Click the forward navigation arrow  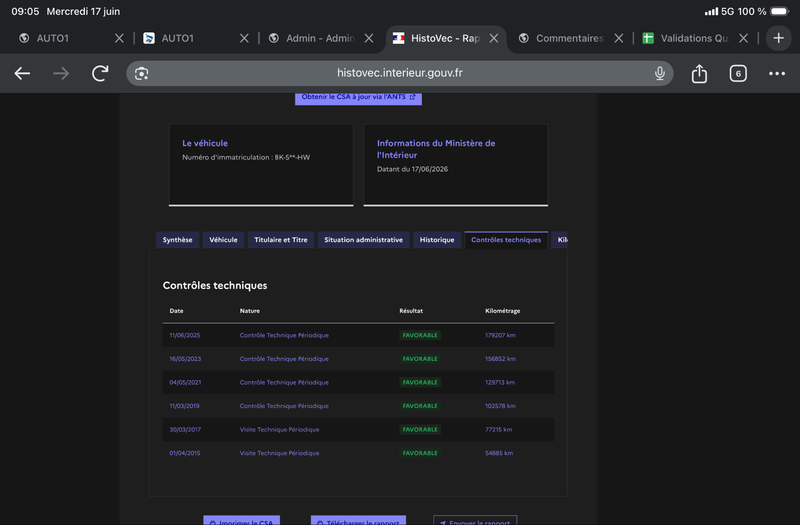click(61, 73)
